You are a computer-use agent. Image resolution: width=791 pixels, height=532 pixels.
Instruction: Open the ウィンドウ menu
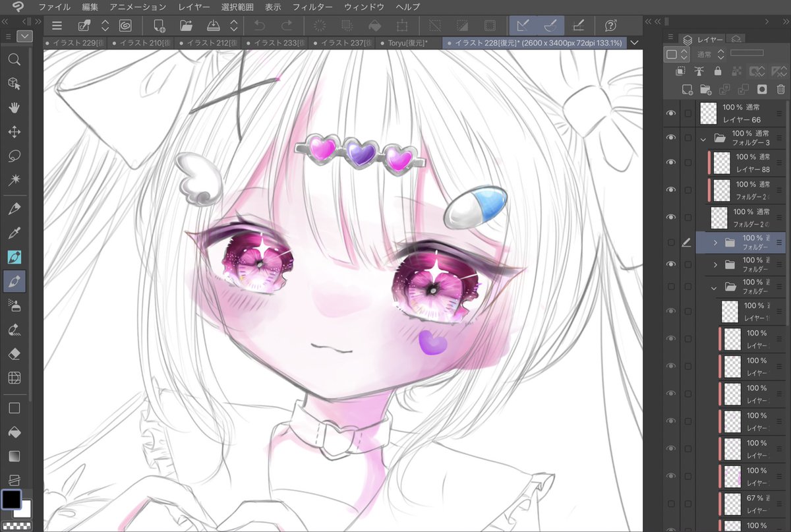pyautogui.click(x=364, y=7)
